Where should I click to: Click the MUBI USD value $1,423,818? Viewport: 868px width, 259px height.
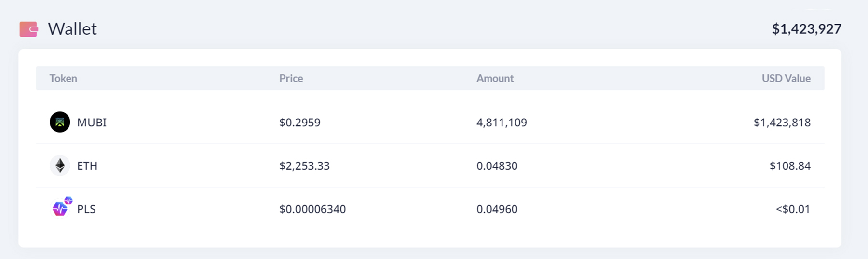[782, 123]
